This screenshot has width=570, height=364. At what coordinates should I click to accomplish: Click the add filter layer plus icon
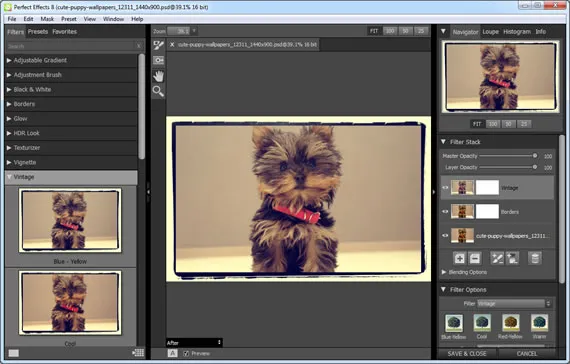click(x=459, y=258)
